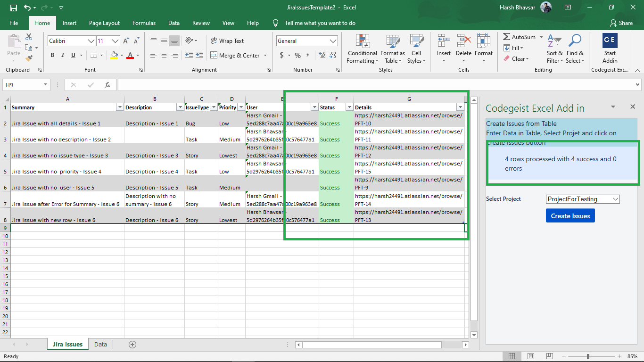644x362 pixels.
Task: Click the zoom slider in the status bar
Action: pos(588,356)
